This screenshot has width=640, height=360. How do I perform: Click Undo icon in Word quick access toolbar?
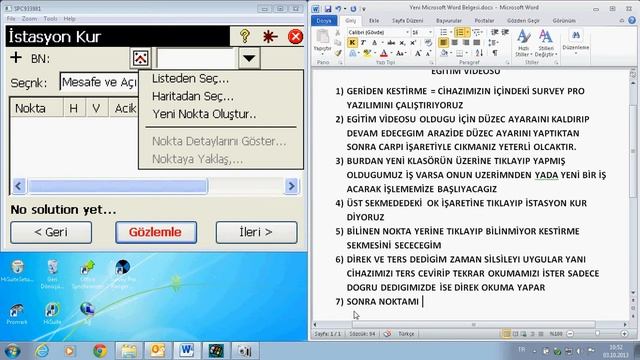(338, 9)
